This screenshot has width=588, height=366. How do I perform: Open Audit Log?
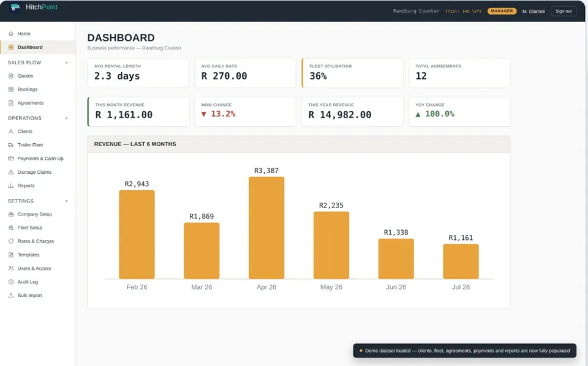click(37, 282)
